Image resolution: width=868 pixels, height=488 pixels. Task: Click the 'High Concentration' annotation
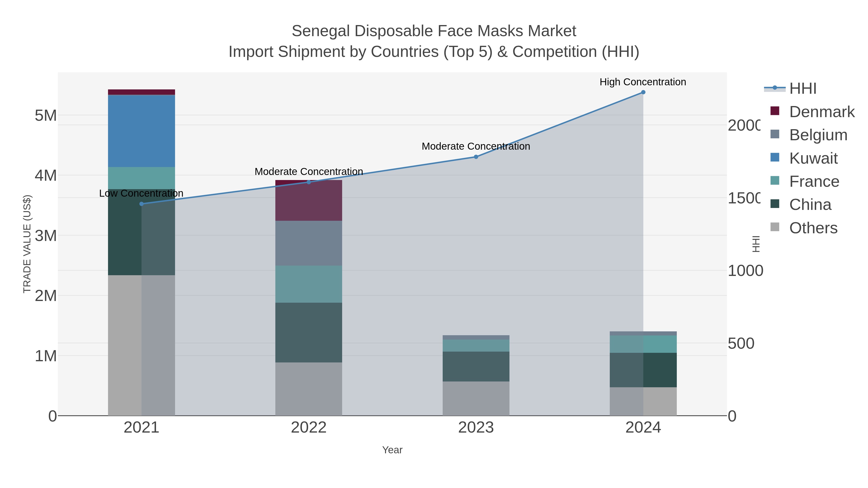click(643, 82)
